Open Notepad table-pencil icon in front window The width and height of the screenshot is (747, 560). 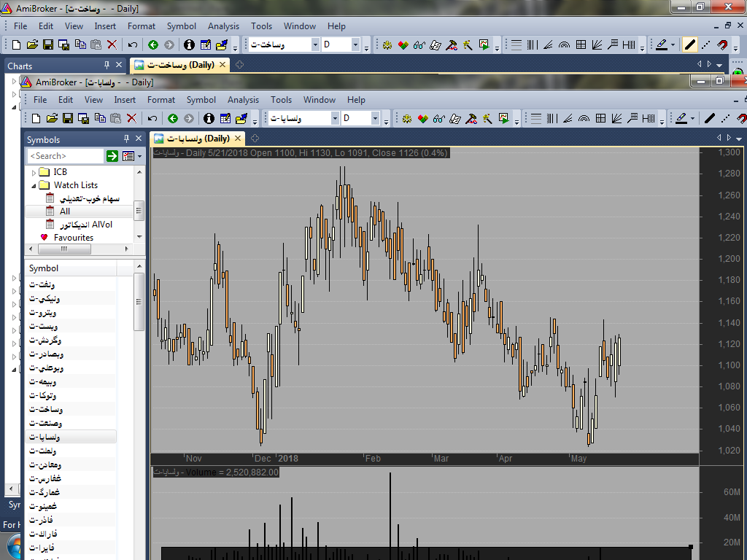click(225, 119)
